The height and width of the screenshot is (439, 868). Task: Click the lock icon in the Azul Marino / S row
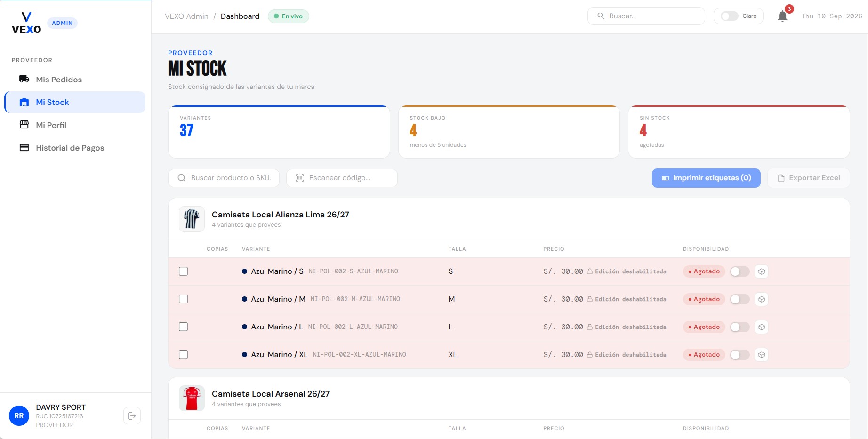coord(589,271)
